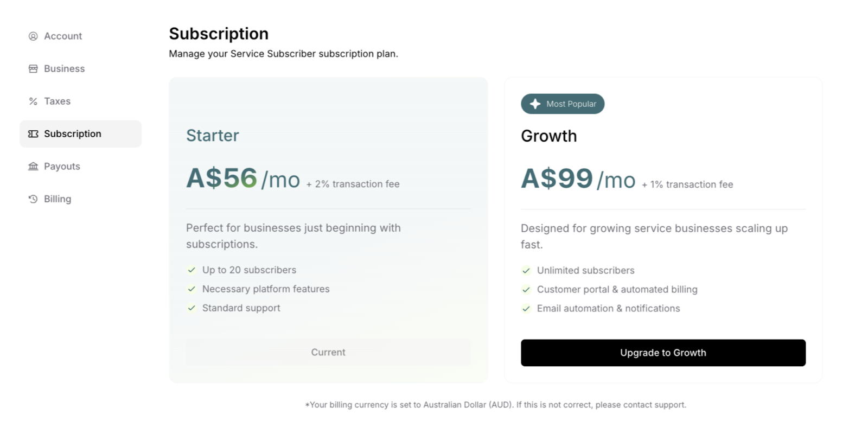Click checkmark beside Unlimited subscribers
The width and height of the screenshot is (868, 433).
(x=526, y=271)
